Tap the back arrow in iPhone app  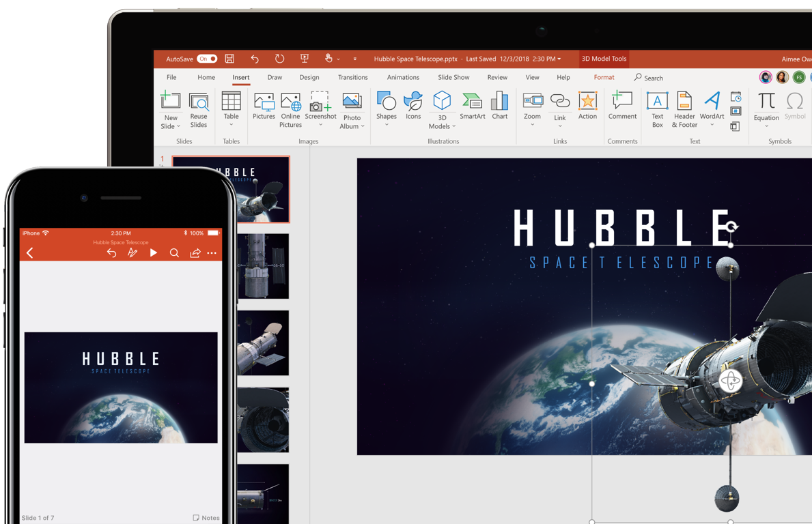29,252
